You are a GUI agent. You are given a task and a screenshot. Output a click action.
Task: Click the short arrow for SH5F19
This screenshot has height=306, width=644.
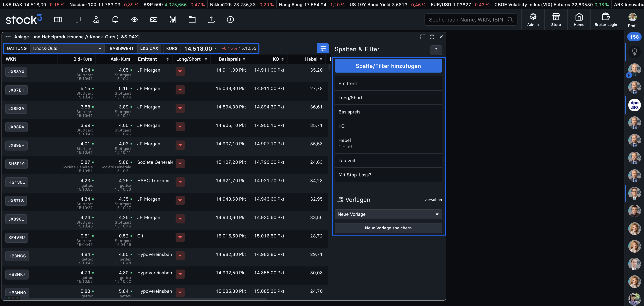tap(180, 164)
